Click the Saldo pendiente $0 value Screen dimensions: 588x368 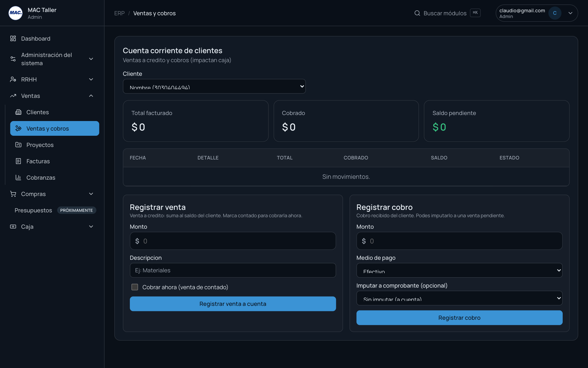click(439, 127)
